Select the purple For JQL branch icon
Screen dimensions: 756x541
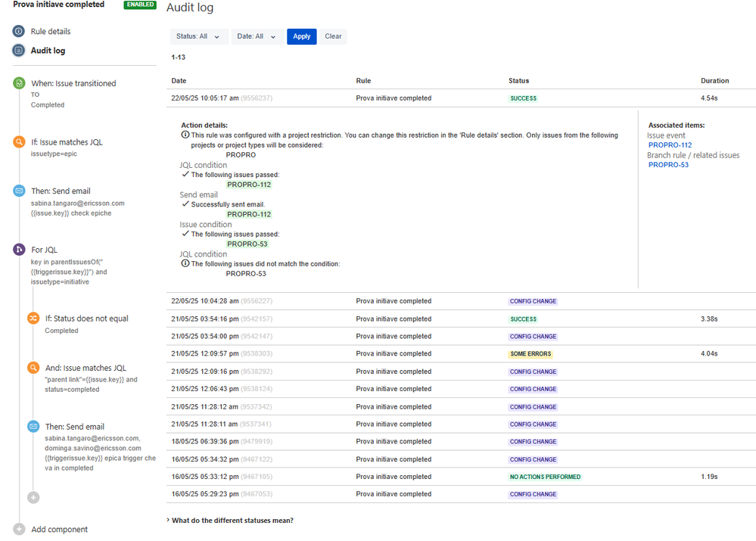coord(19,249)
